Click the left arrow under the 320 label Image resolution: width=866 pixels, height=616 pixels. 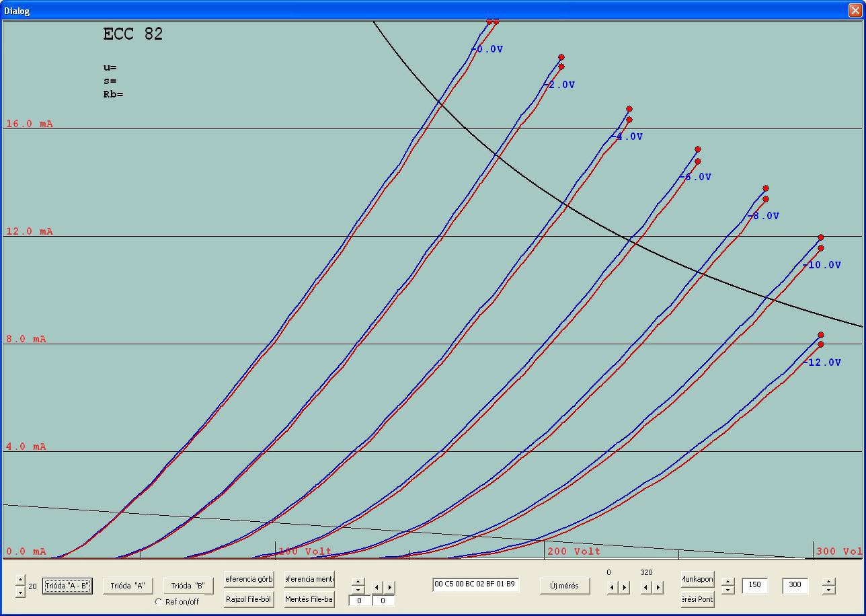[x=646, y=587]
